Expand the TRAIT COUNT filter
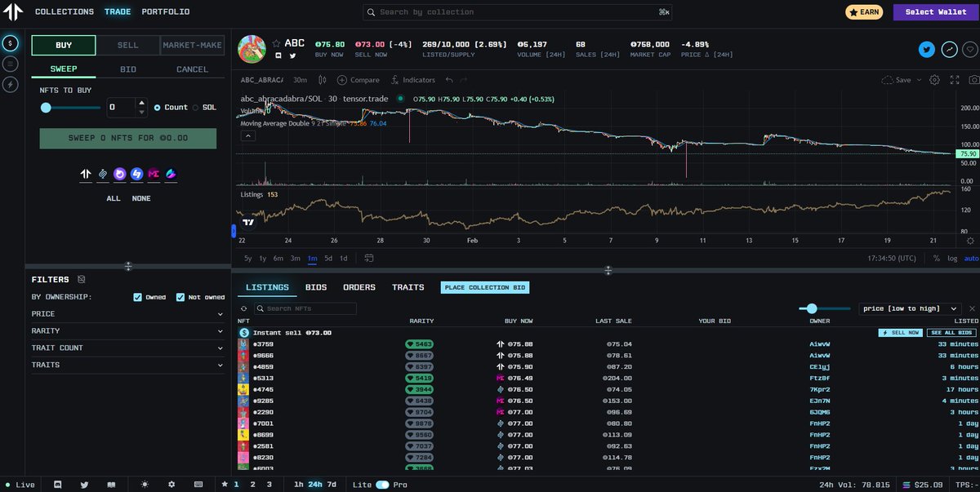Image resolution: width=980 pixels, height=492 pixels. point(127,348)
